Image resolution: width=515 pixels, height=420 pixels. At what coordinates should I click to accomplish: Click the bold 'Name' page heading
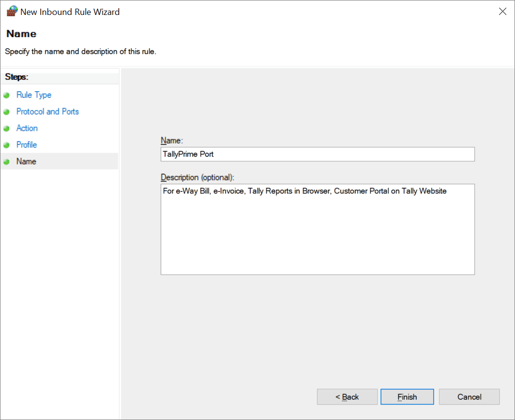point(21,34)
